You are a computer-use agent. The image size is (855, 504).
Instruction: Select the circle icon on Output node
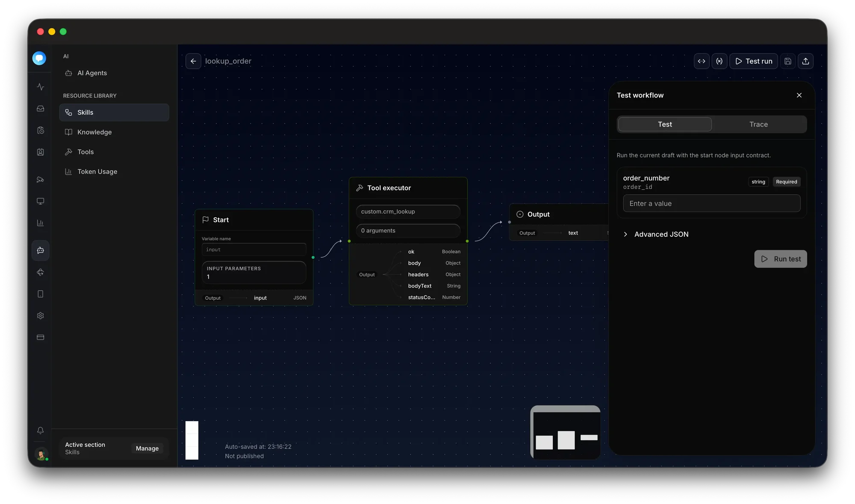pos(520,214)
